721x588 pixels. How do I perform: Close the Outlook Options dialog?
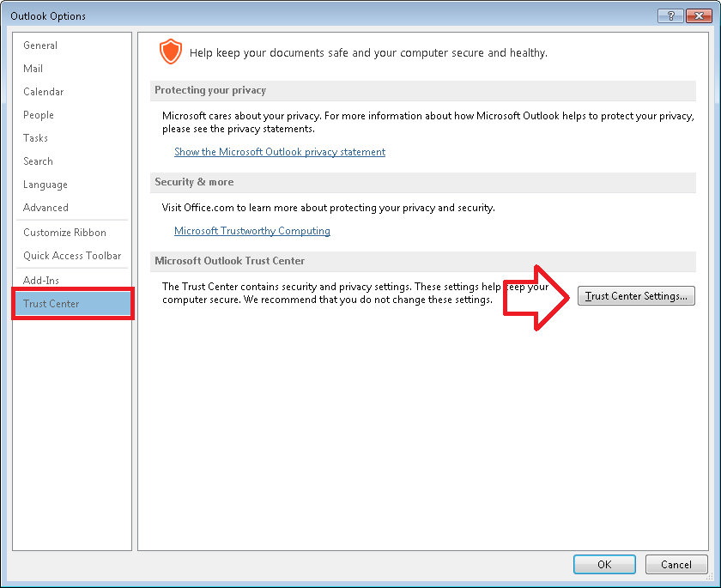[699, 15]
